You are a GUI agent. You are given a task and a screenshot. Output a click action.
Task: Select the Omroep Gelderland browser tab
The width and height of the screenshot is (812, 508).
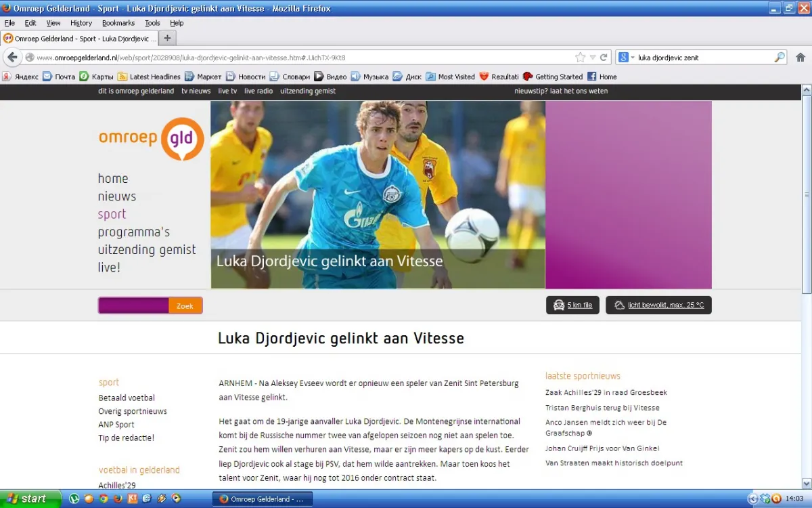(x=79, y=39)
